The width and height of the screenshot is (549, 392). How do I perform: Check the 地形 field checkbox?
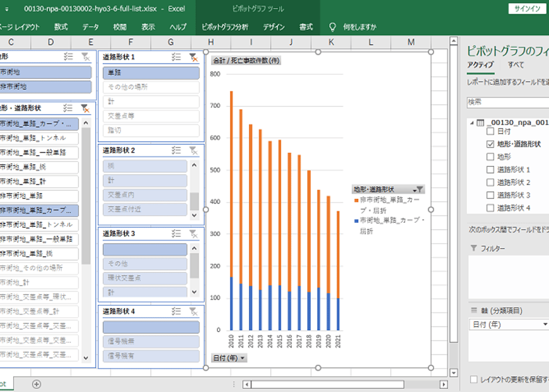pyautogui.click(x=490, y=156)
